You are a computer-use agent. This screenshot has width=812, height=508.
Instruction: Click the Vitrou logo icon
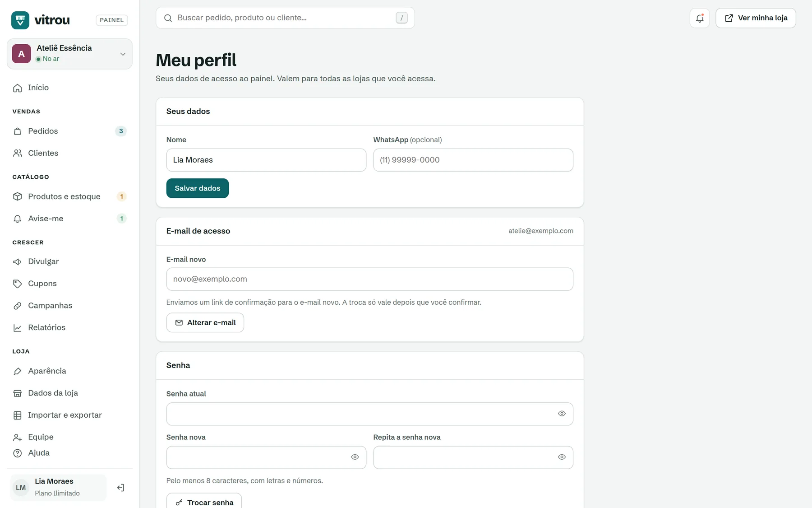click(20, 20)
